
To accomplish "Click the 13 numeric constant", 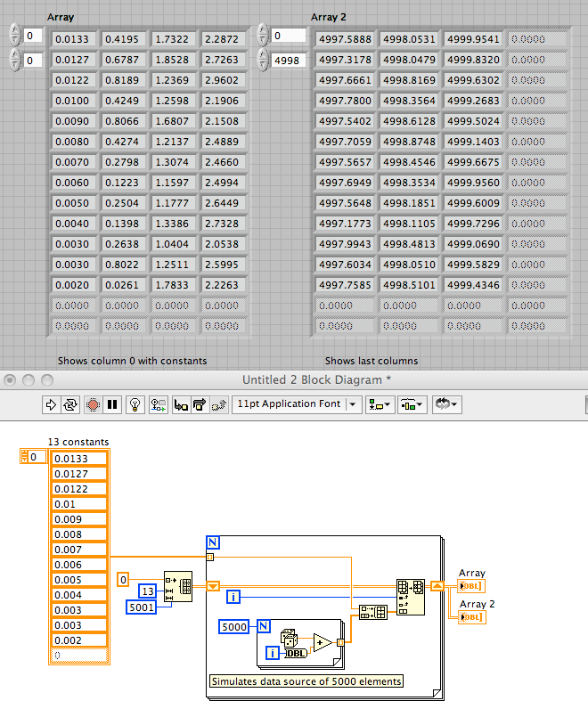I will pyautogui.click(x=148, y=591).
